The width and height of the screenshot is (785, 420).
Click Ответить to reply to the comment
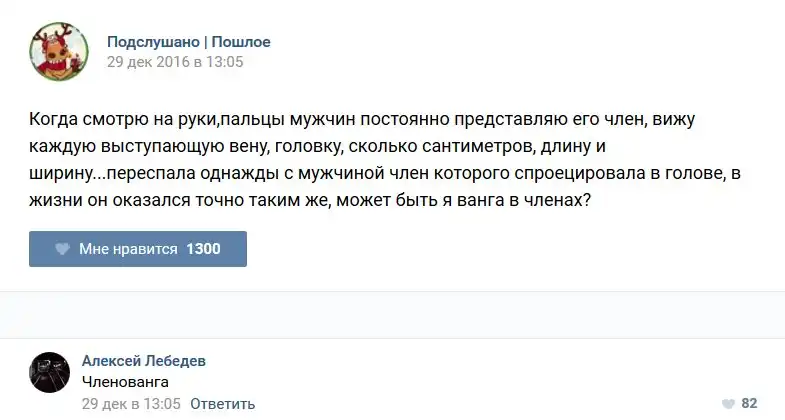click(222, 404)
